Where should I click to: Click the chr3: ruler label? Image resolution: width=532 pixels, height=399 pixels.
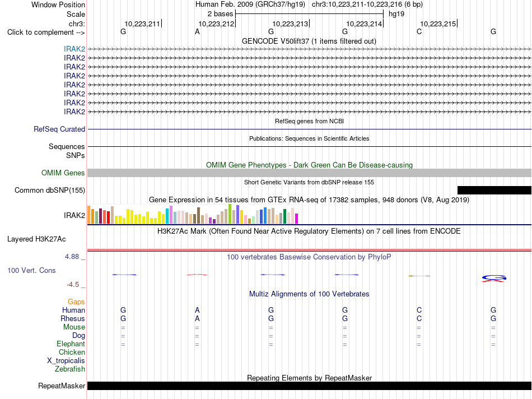point(77,24)
